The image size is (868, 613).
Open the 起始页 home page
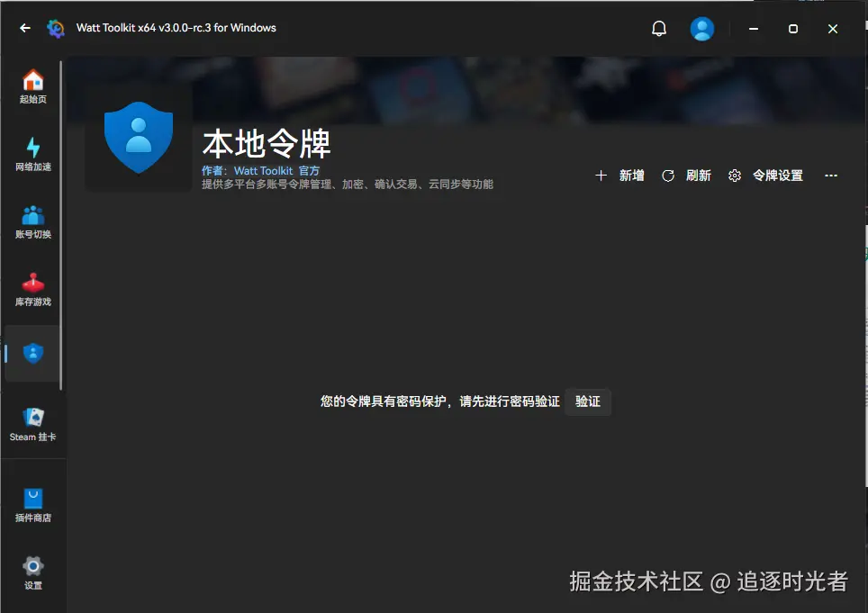(33, 86)
